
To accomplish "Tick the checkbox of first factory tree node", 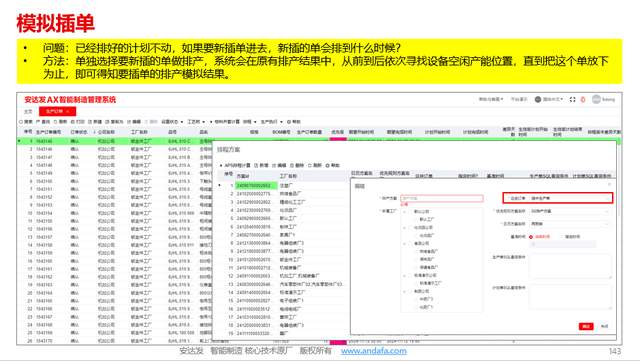I will click(x=411, y=212).
